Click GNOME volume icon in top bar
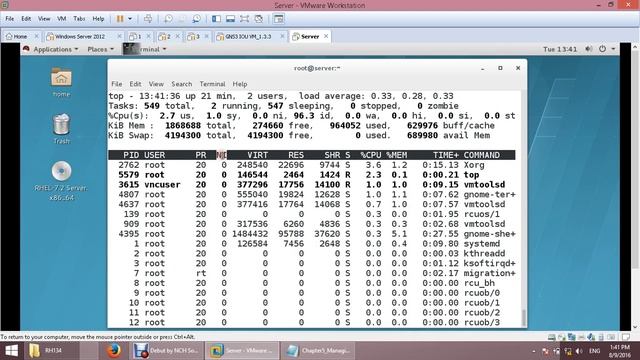640x360 pixels. pos(588,49)
